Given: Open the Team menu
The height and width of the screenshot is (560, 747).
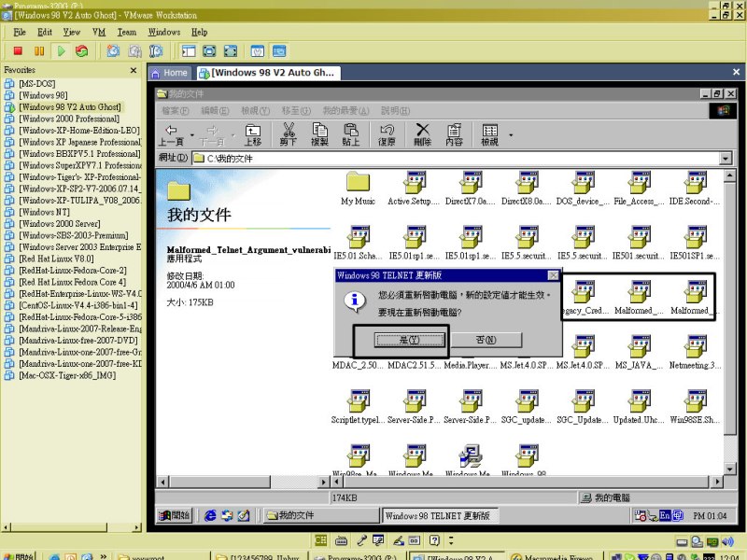Looking at the screenshot, I should tap(127, 33).
